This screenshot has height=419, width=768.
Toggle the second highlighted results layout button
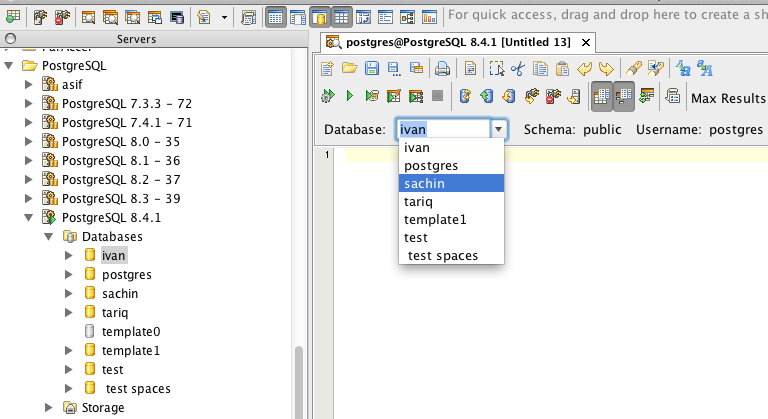point(624,96)
